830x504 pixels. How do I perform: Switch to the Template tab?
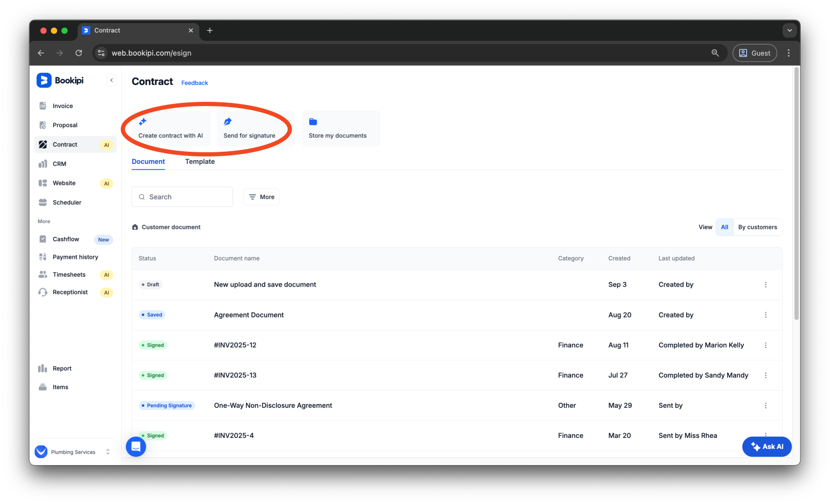(x=199, y=162)
